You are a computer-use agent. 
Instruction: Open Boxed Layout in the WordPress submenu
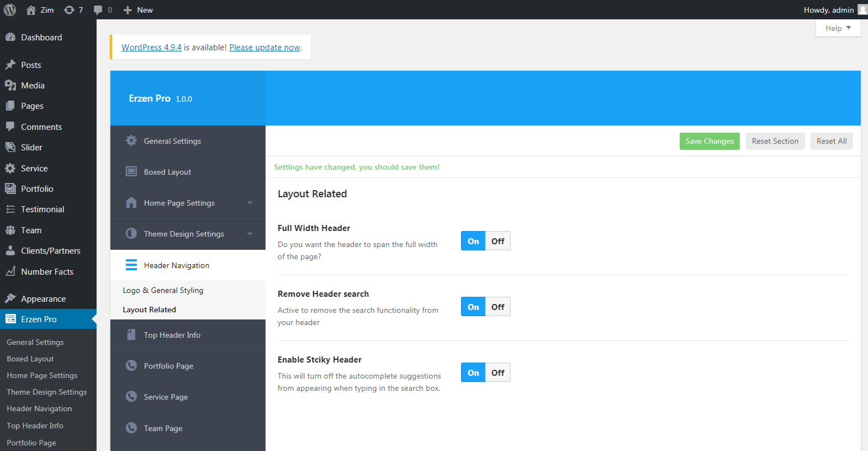click(30, 359)
